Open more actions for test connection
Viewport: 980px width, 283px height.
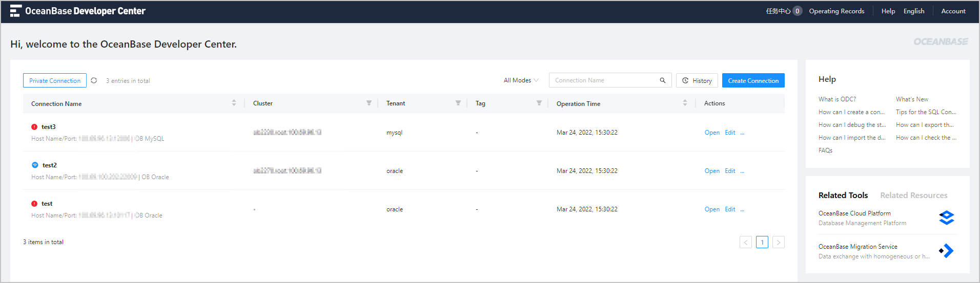point(742,209)
